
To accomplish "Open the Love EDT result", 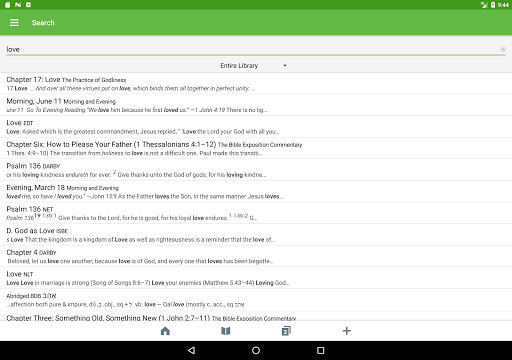I will pos(256,127).
